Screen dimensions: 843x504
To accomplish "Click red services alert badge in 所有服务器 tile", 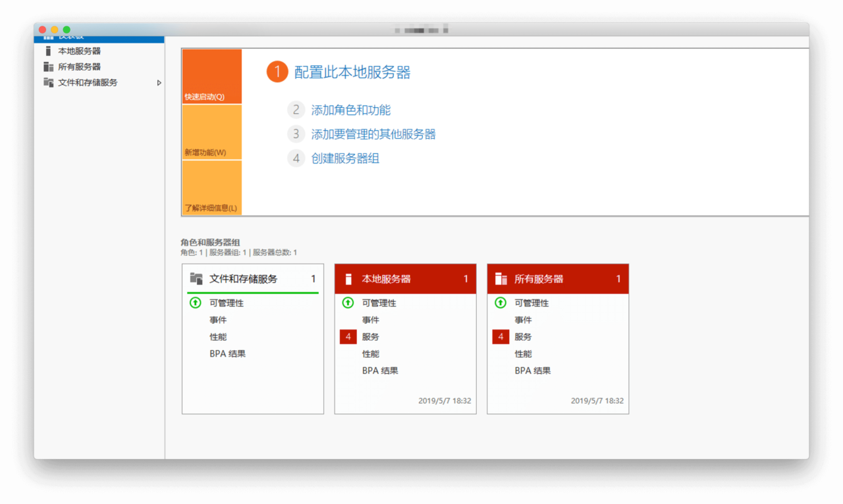I will (x=501, y=337).
